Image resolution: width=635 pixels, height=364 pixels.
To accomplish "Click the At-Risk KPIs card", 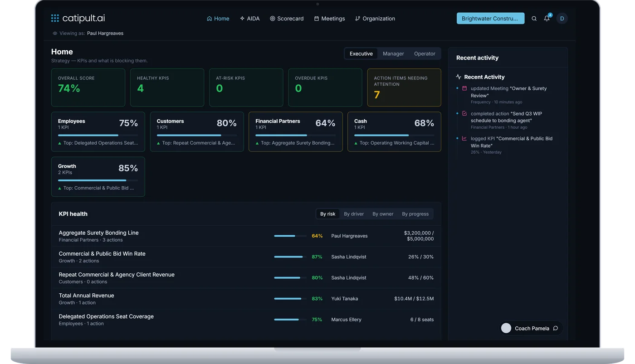I will (246, 87).
